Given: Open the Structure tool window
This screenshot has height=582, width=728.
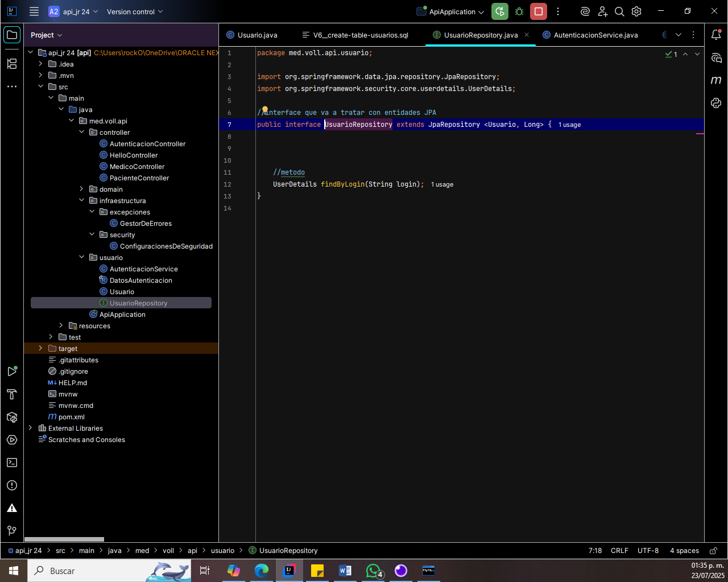Looking at the screenshot, I should (12, 63).
